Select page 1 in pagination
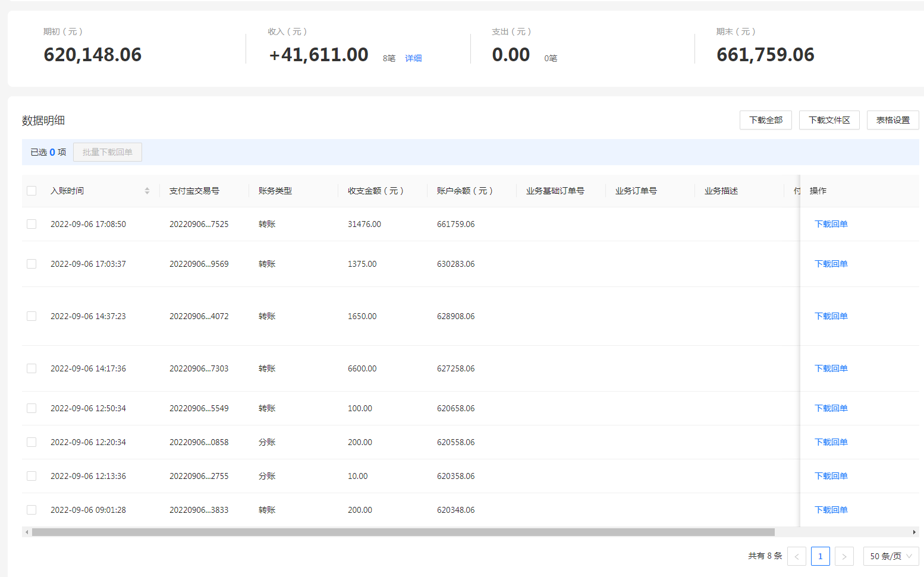924x577 pixels. coord(820,556)
